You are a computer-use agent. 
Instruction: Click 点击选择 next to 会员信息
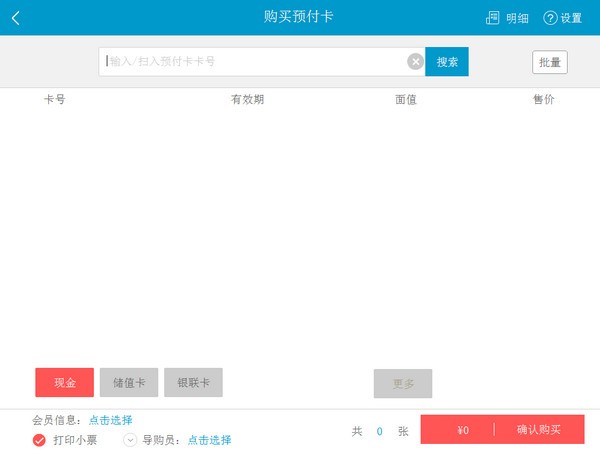[110, 420]
